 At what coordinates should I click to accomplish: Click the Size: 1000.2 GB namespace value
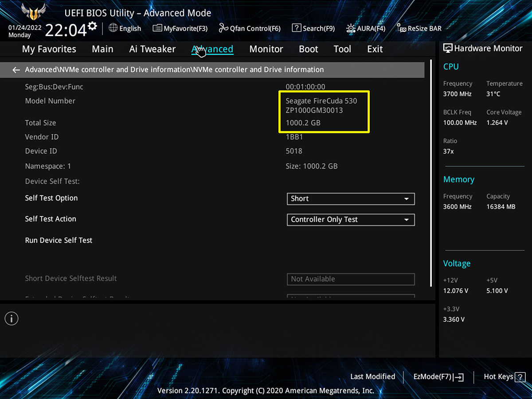pyautogui.click(x=312, y=166)
